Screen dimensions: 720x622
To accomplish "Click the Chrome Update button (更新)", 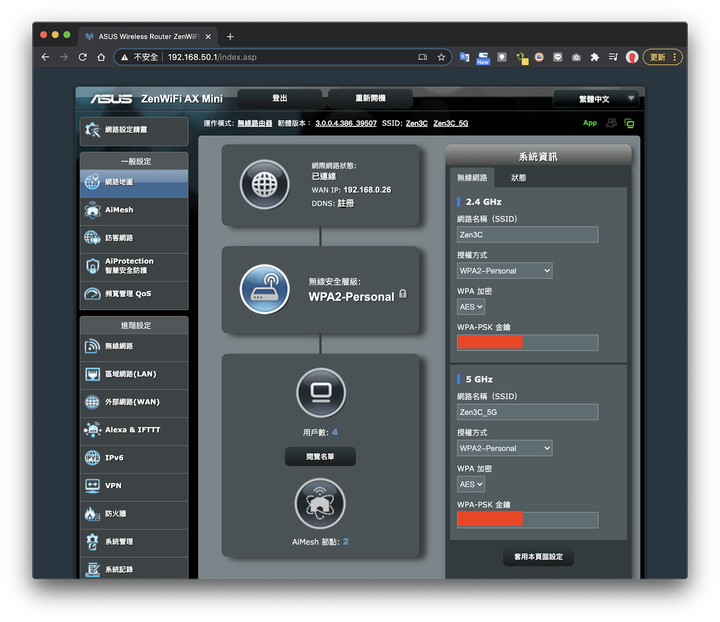I will (662, 57).
